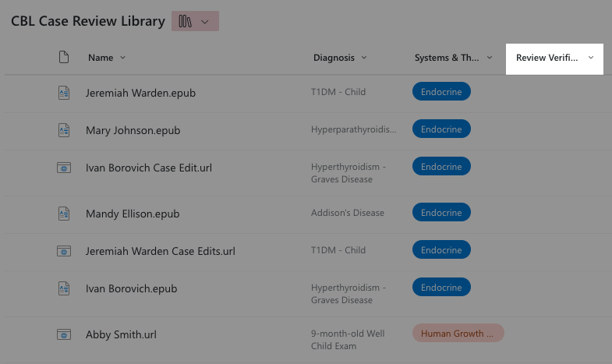612x364 pixels.
Task: Click the Jeremiah Warden Case Edits link icon
Action: coord(64,251)
